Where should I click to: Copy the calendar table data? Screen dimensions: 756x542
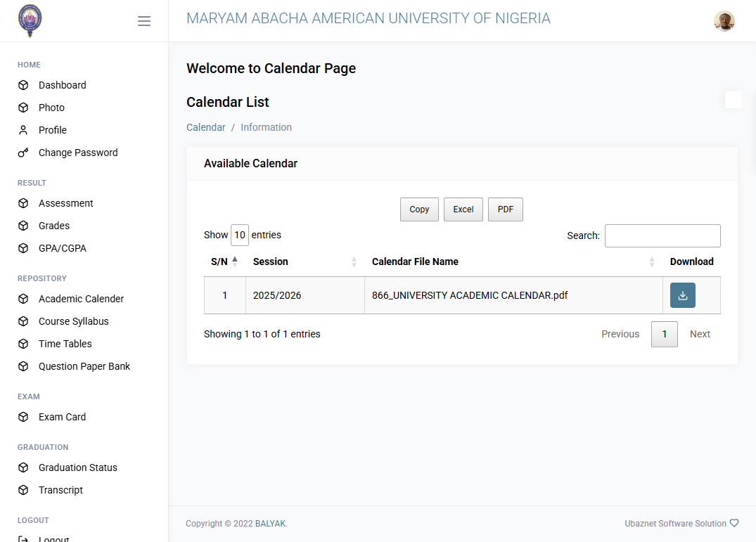coord(419,209)
